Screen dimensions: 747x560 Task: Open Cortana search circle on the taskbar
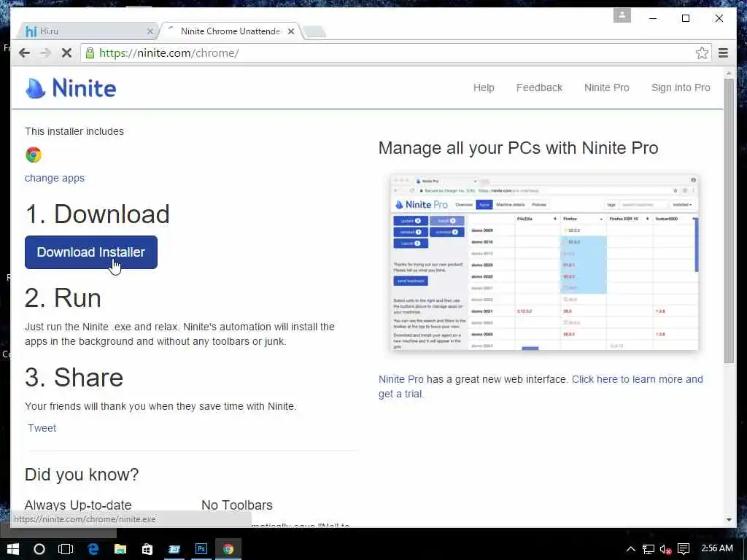[39, 549]
